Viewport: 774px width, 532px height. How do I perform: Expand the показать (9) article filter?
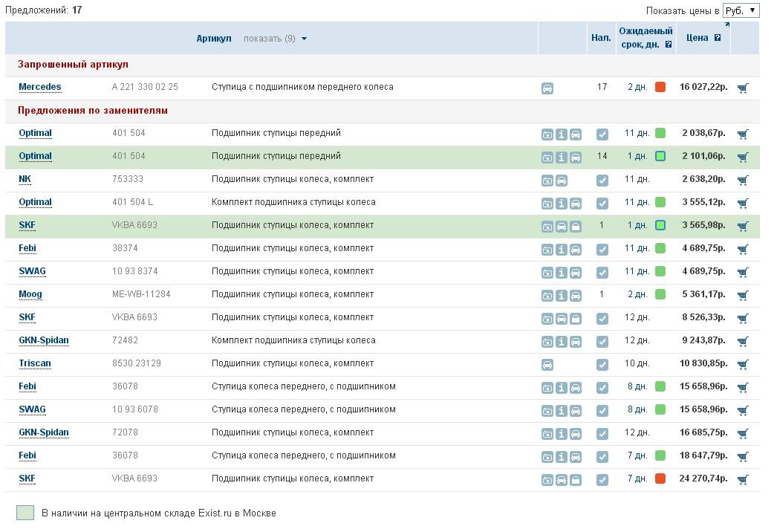coord(275,39)
